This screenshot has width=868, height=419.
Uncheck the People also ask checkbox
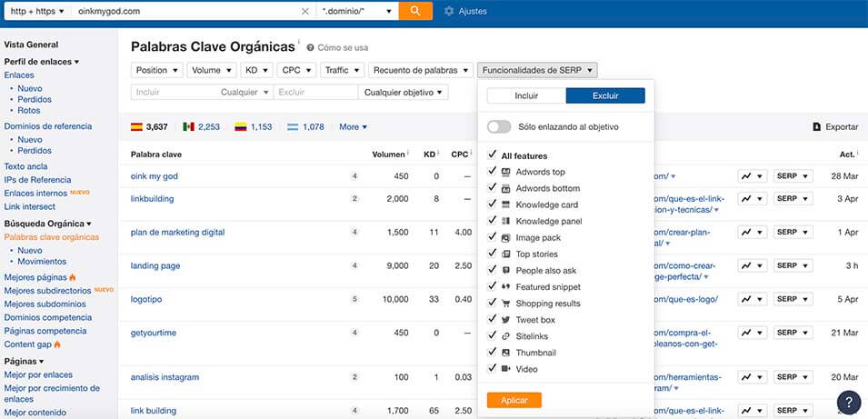tap(492, 270)
